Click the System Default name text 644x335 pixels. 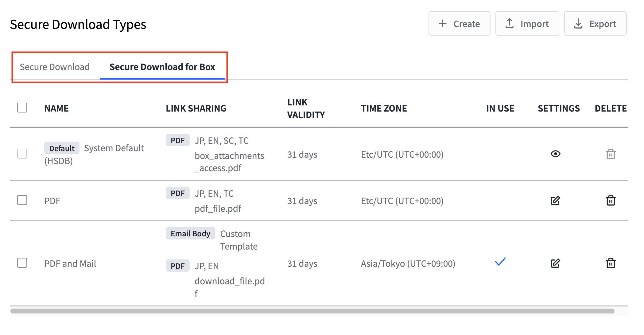pyautogui.click(x=114, y=148)
